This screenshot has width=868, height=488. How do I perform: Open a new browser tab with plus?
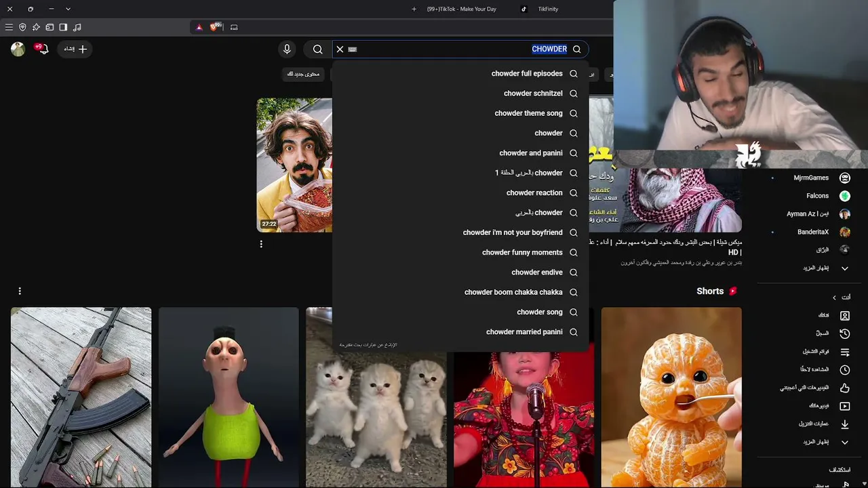[x=414, y=9]
